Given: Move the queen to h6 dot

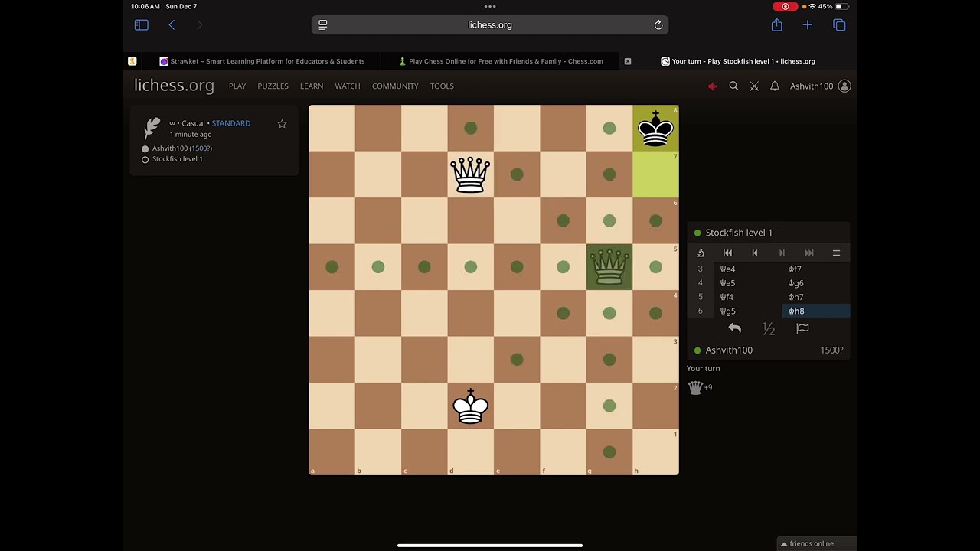Looking at the screenshot, I should pyautogui.click(x=655, y=220).
